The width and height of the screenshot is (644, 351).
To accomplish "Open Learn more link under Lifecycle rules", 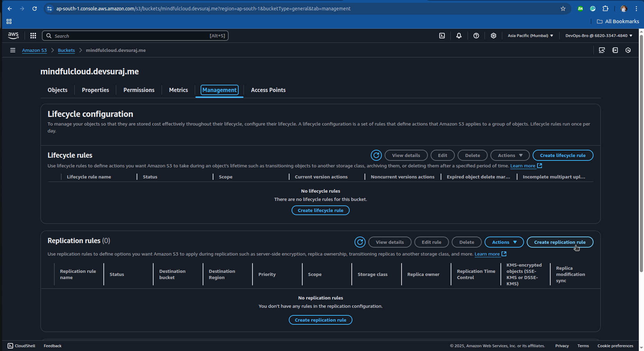I will coord(526,166).
